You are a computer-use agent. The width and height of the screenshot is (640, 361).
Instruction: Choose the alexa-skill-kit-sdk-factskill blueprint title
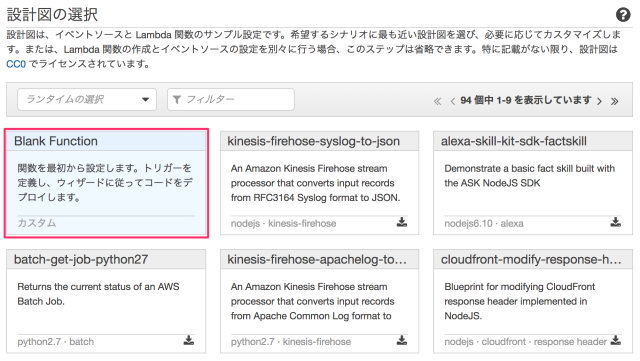(x=513, y=141)
